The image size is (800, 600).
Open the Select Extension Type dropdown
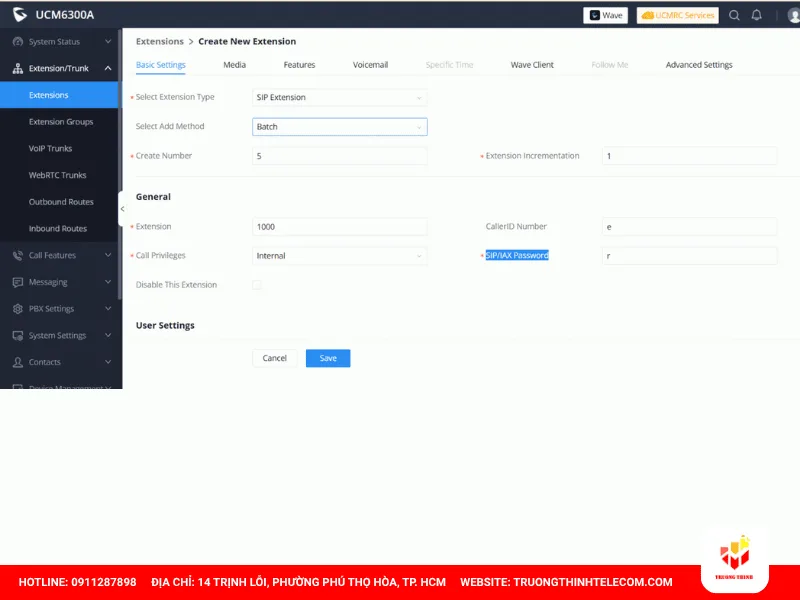340,97
